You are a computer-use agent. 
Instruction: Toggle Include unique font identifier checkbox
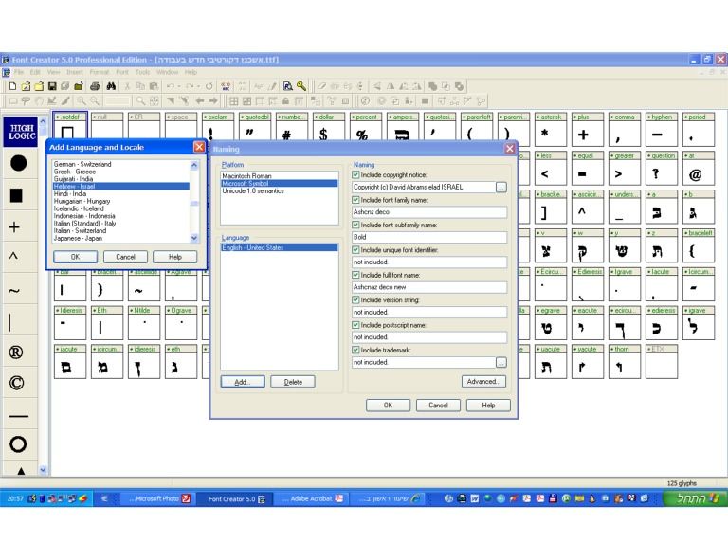355,250
